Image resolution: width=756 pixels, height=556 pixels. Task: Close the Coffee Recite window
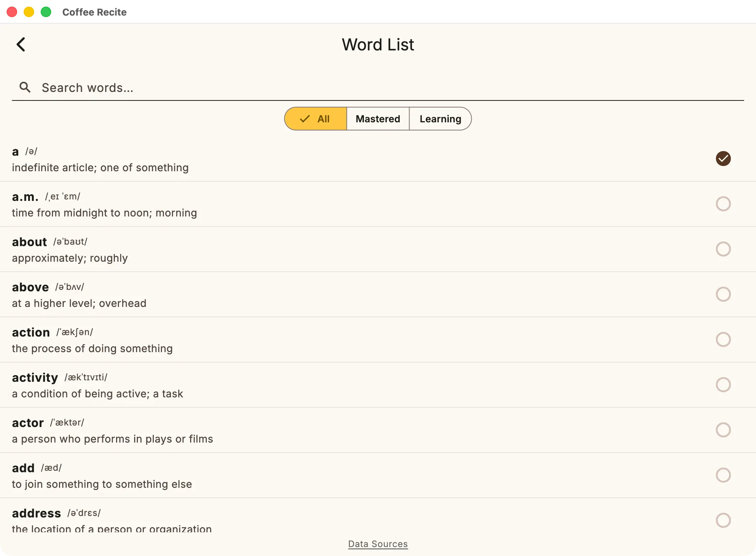(x=12, y=12)
